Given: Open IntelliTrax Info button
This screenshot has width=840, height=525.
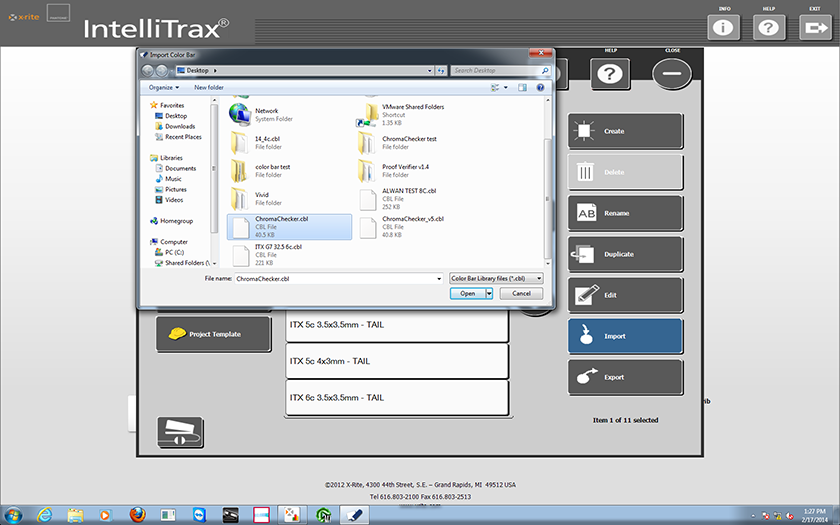Looking at the screenshot, I should pos(723,27).
